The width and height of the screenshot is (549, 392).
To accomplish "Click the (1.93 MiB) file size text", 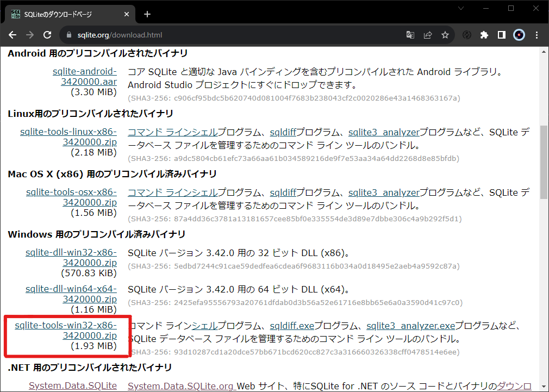I will [93, 346].
